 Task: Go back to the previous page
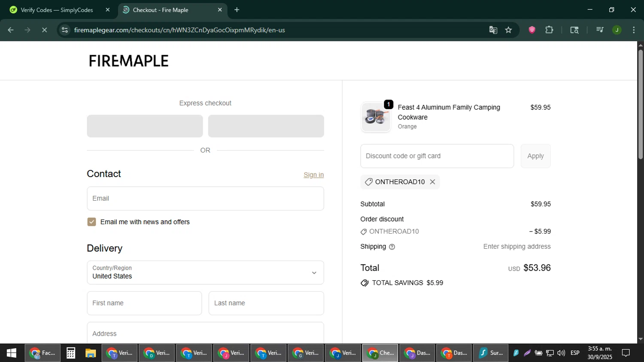[11, 30]
